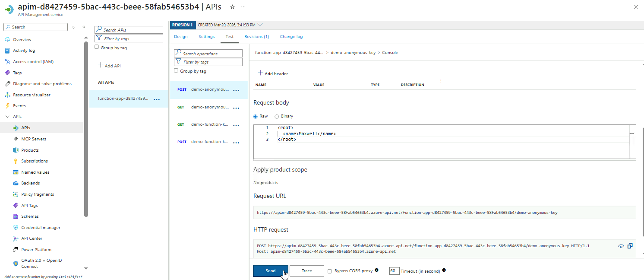
Task: Open Named values in the sidebar
Action: click(35, 172)
